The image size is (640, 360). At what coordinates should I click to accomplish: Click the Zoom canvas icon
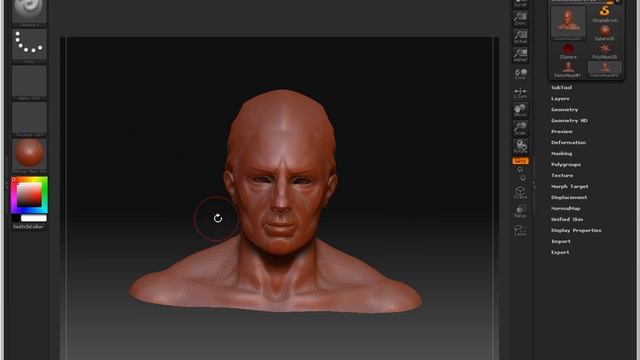point(520,19)
